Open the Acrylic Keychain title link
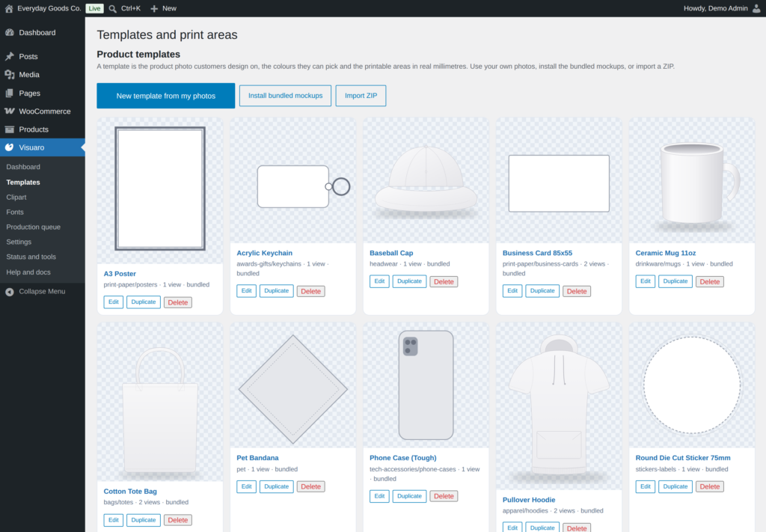Image resolution: width=766 pixels, height=532 pixels. (264, 253)
